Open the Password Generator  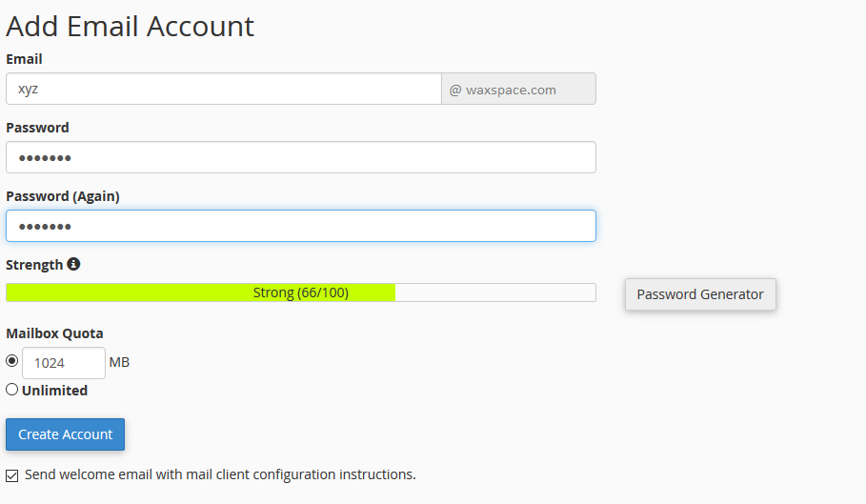point(700,294)
